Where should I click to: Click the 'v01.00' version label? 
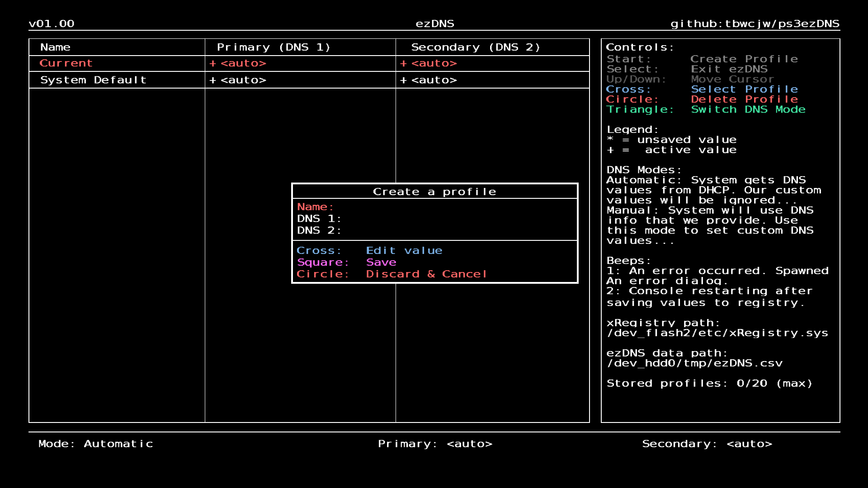pos(52,24)
